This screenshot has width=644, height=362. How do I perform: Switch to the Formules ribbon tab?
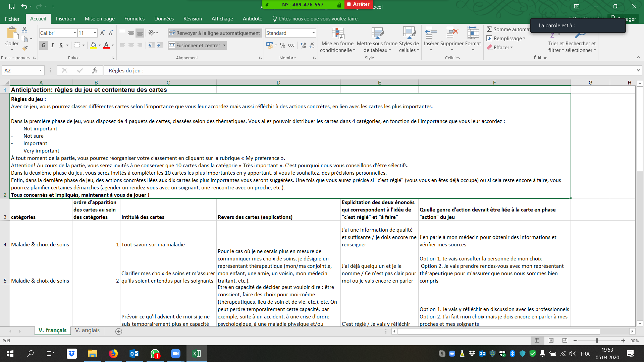click(134, 19)
